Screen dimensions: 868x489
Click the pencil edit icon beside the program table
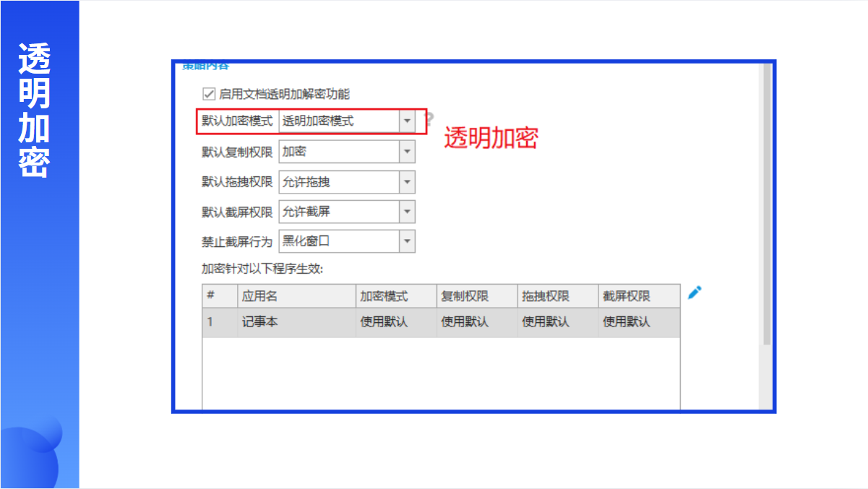click(x=695, y=293)
